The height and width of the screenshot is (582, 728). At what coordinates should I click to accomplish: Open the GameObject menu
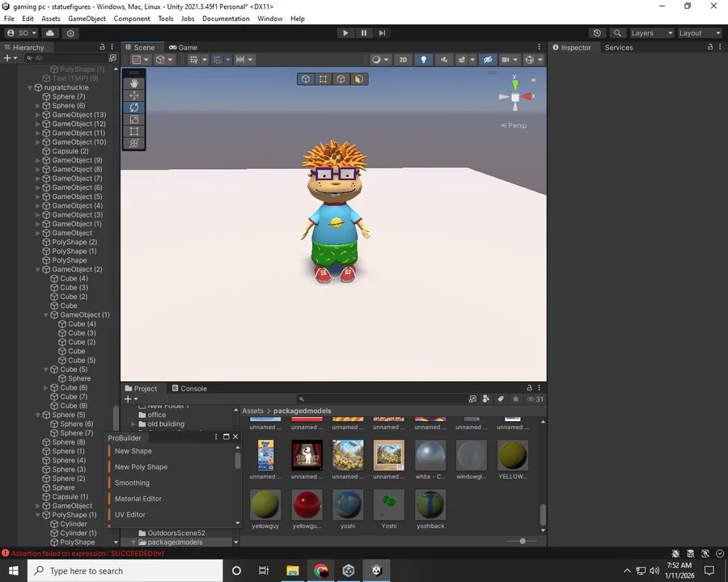[87, 19]
